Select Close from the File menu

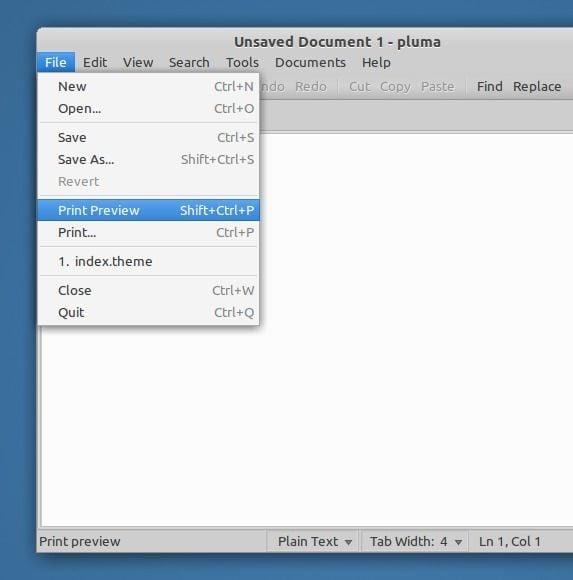pos(148,290)
